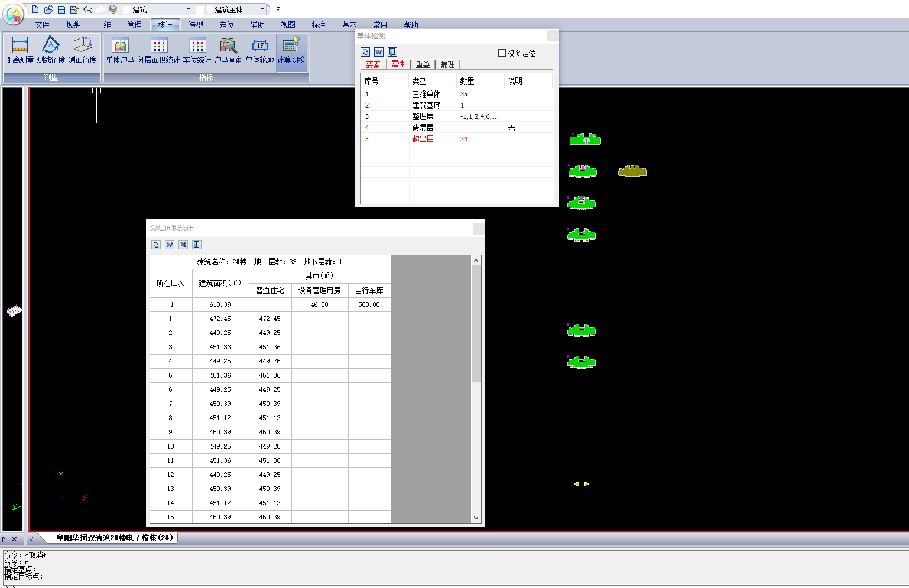Select the 距离测量 distance measure tool
This screenshot has width=909, height=588.
(x=20, y=50)
